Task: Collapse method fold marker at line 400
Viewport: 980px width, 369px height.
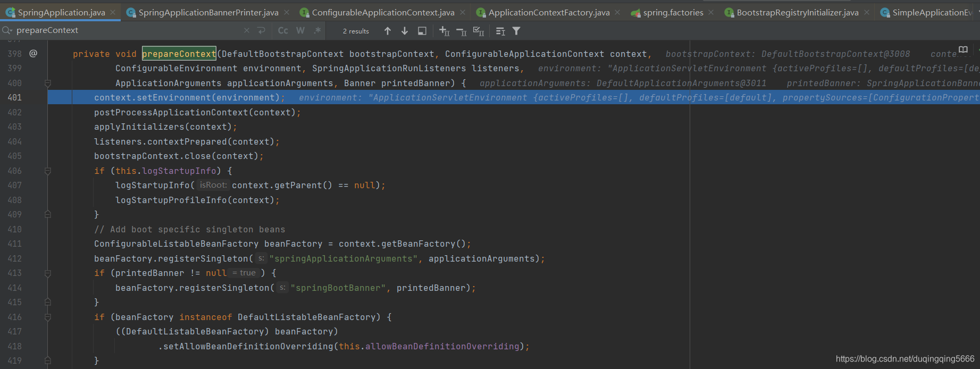Action: point(48,83)
